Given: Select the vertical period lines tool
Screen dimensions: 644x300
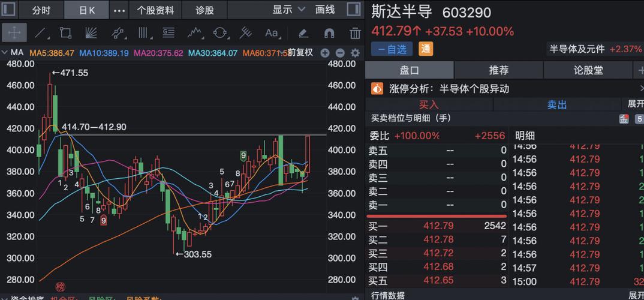Looking at the screenshot, I should [143, 32].
